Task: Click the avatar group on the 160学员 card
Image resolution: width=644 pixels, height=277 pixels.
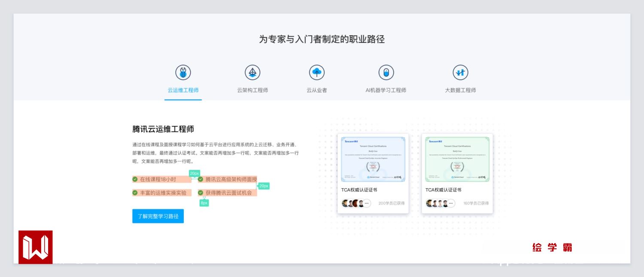Action: pyautogui.click(x=440, y=203)
